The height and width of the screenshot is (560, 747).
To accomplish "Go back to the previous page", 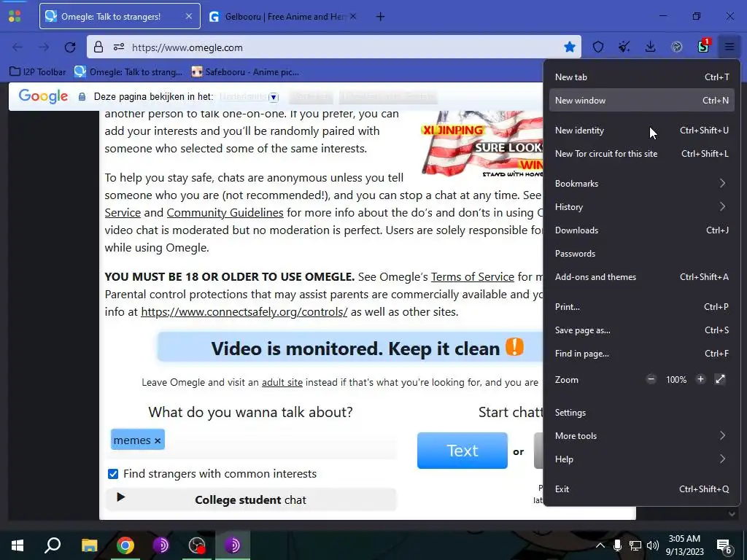I will pyautogui.click(x=18, y=47).
